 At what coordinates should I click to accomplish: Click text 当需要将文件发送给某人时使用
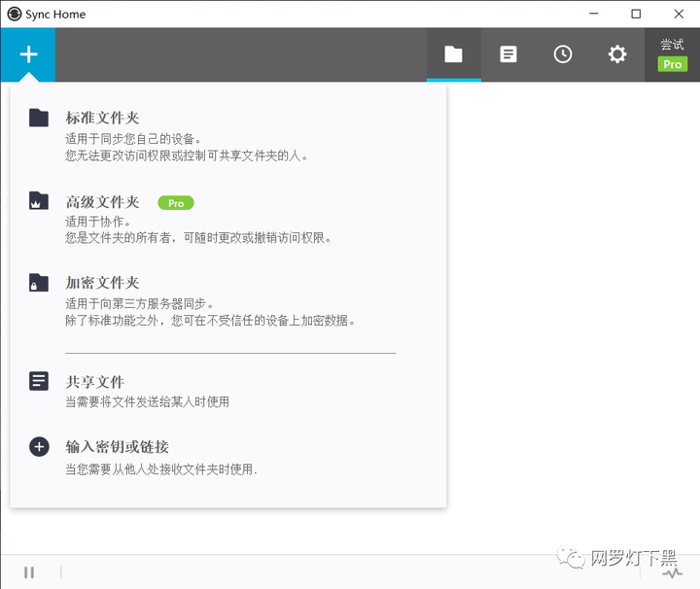click(x=148, y=402)
